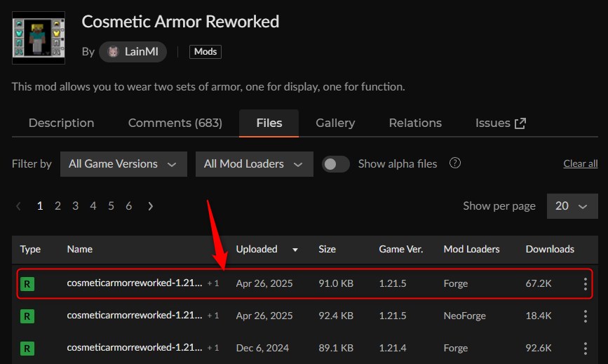Image resolution: width=608 pixels, height=364 pixels.
Task: Click the Game Ver. column header
Action: 400,249
